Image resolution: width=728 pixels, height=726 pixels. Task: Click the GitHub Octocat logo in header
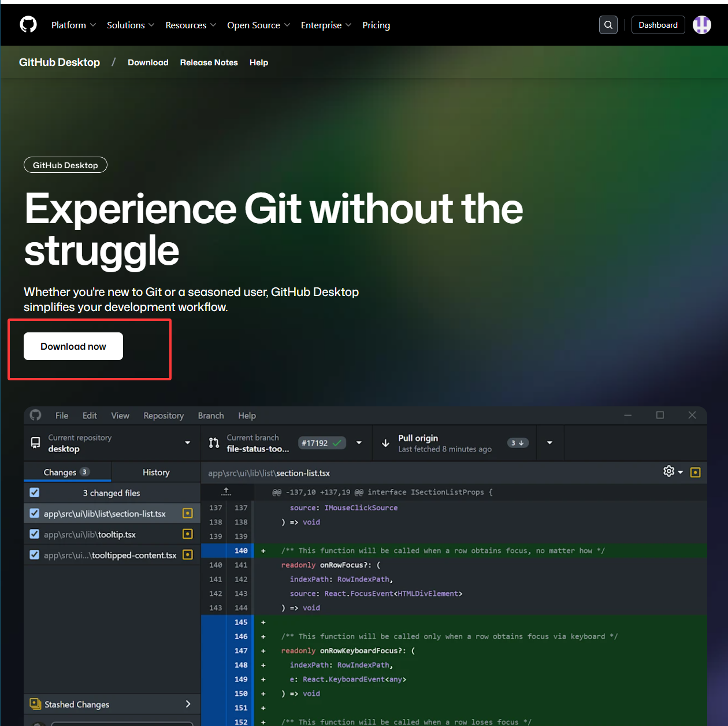click(x=28, y=25)
